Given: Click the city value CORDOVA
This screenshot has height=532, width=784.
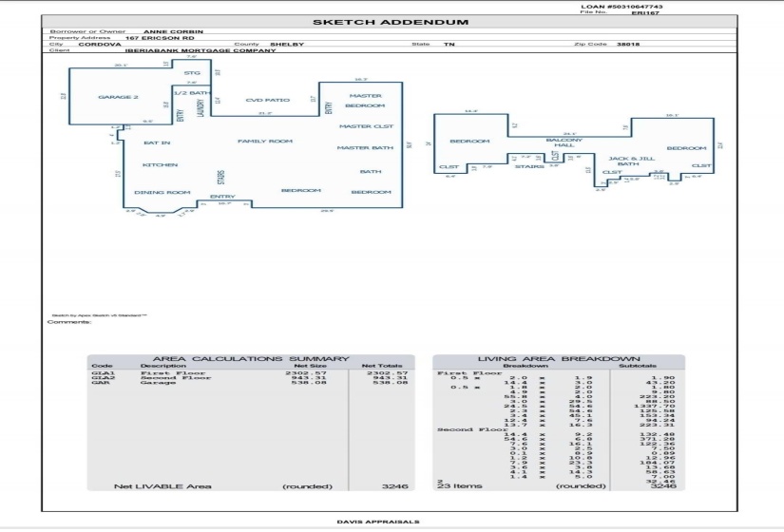Looking at the screenshot, I should point(100,44).
